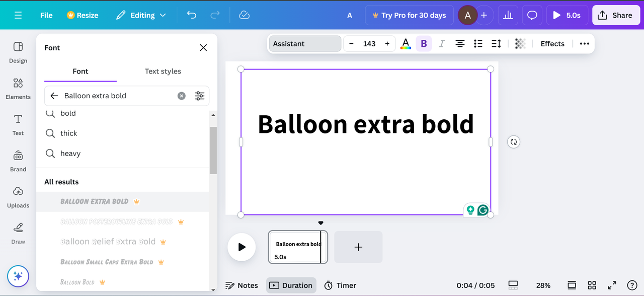Toggle bulleted list
644x296 pixels.
(478, 44)
